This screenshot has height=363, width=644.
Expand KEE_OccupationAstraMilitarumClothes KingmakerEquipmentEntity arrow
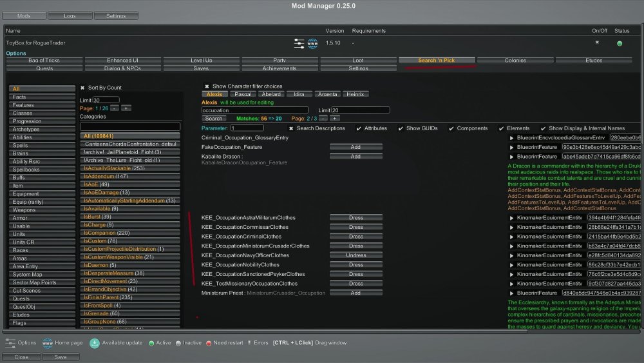pos(512,218)
